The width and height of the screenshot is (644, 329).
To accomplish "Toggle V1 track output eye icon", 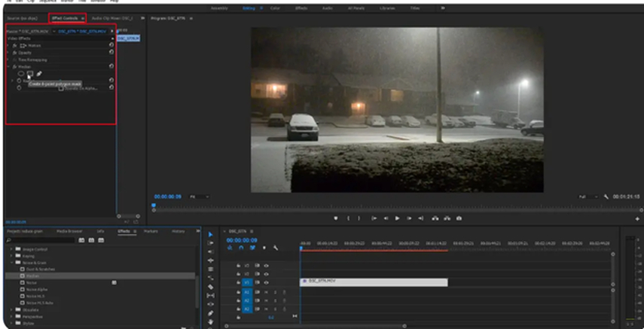I will (266, 282).
